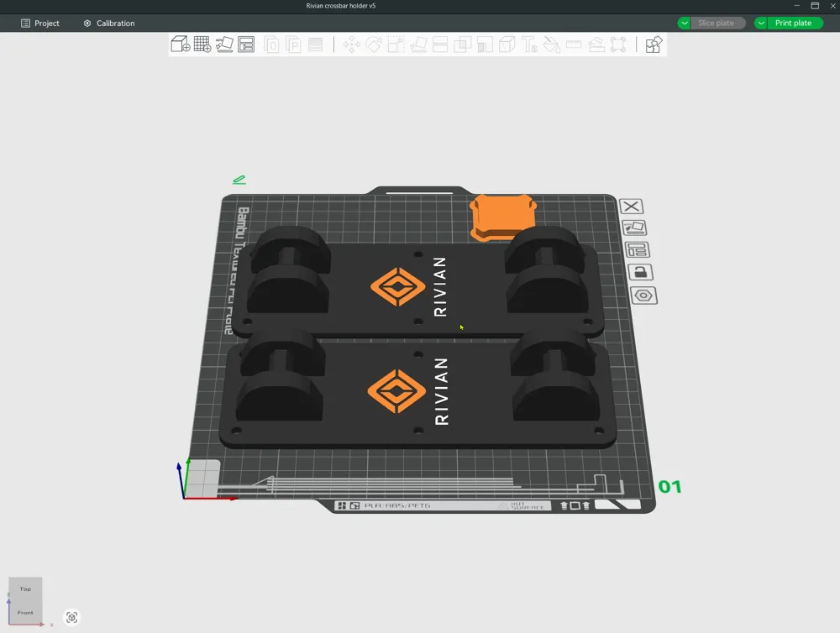Maximize the slicer window
The width and height of the screenshot is (840, 633).
(x=815, y=6)
